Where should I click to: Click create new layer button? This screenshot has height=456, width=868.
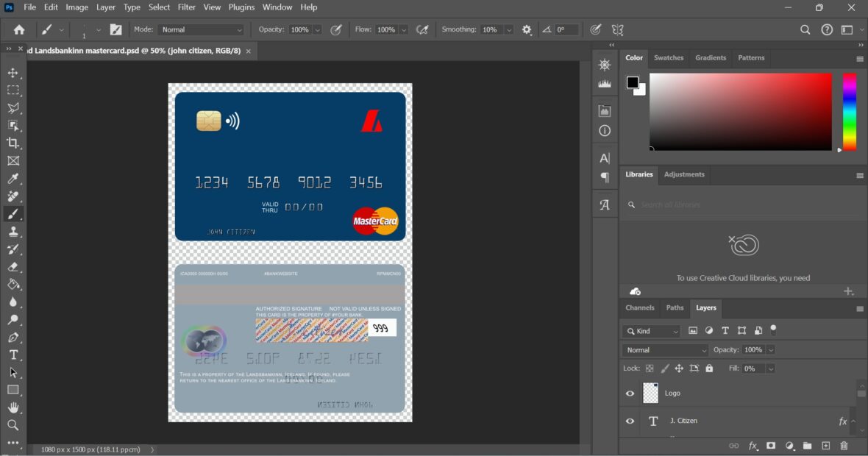tap(825, 446)
